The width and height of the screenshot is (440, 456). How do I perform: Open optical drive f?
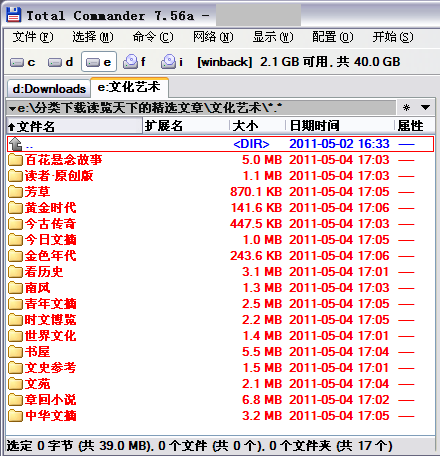(135, 62)
